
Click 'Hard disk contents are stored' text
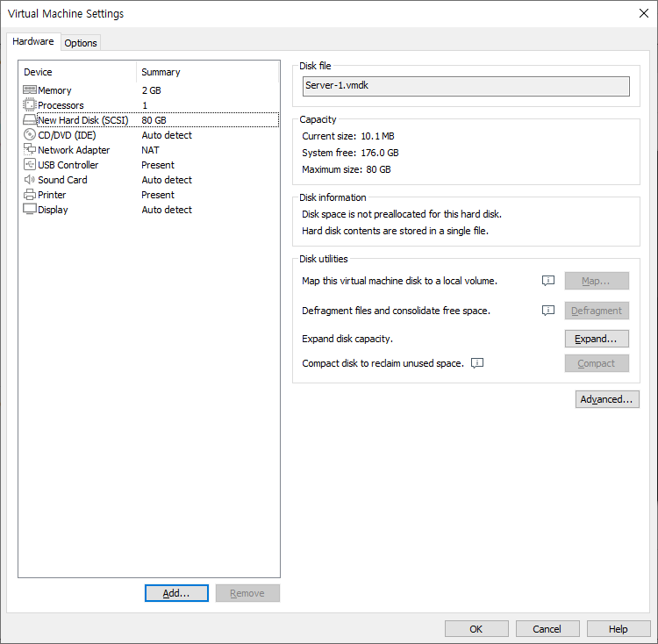coord(395,231)
